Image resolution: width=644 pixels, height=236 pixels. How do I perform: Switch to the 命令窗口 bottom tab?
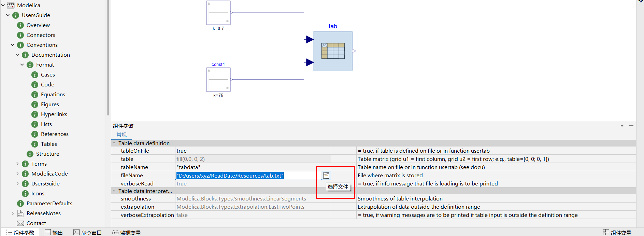point(88,233)
